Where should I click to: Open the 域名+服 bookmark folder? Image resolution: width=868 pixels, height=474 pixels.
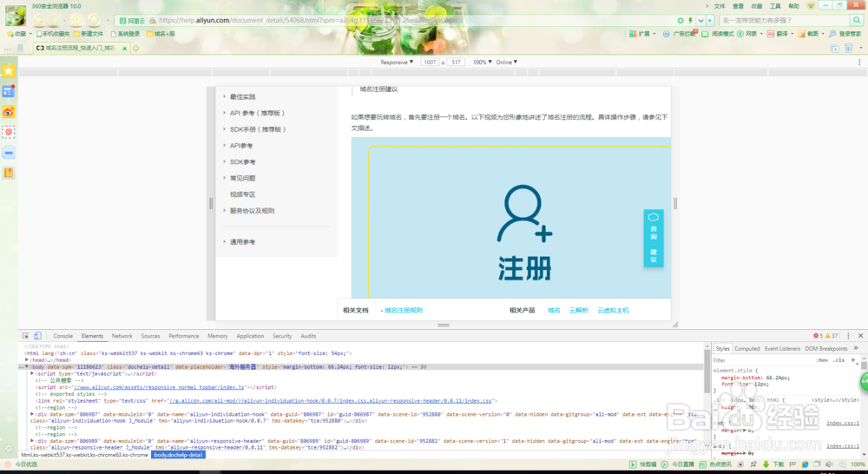(x=161, y=34)
